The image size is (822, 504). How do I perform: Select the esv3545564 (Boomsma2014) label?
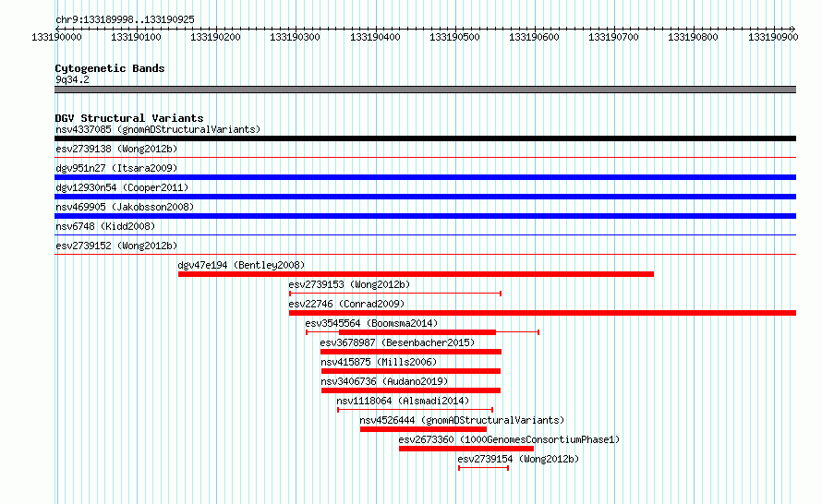pyautogui.click(x=371, y=323)
